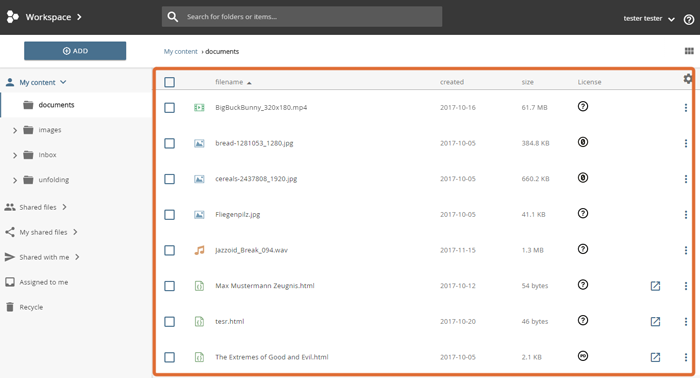The width and height of the screenshot is (700, 378).
Task: Check the box for tesr.html
Action: [x=169, y=321]
